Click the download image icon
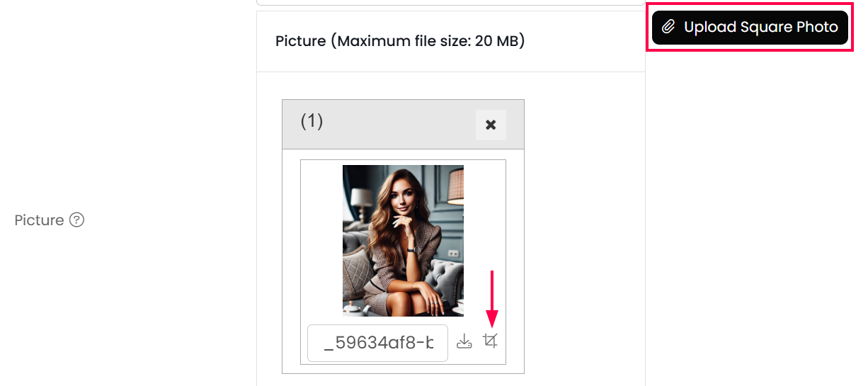Viewport: 868px width, 386px height. click(464, 341)
